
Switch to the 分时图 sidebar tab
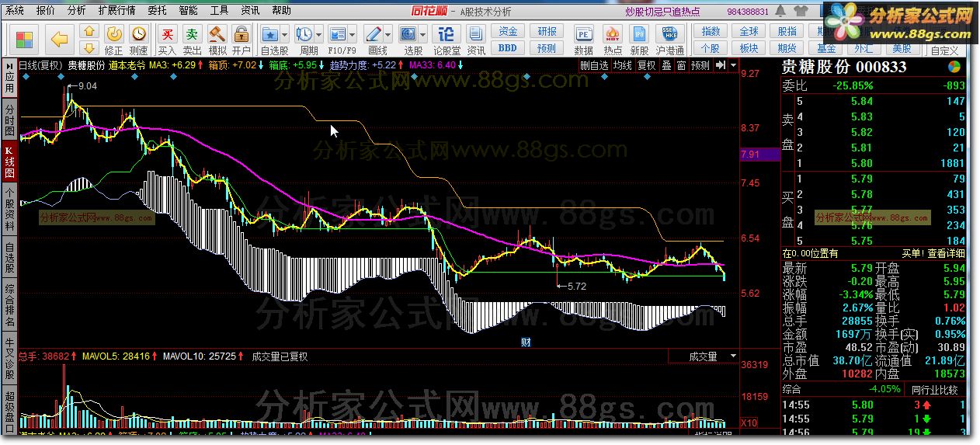click(9, 120)
